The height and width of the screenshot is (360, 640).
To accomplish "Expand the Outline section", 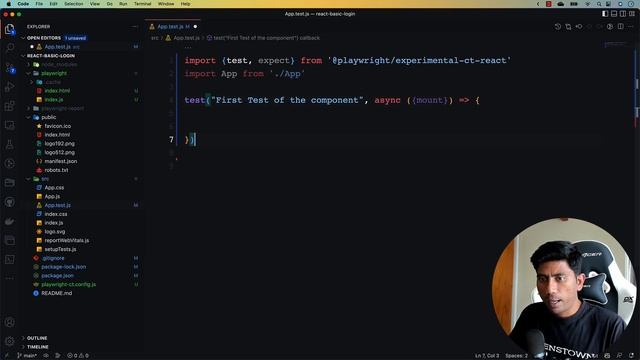I will [37, 338].
